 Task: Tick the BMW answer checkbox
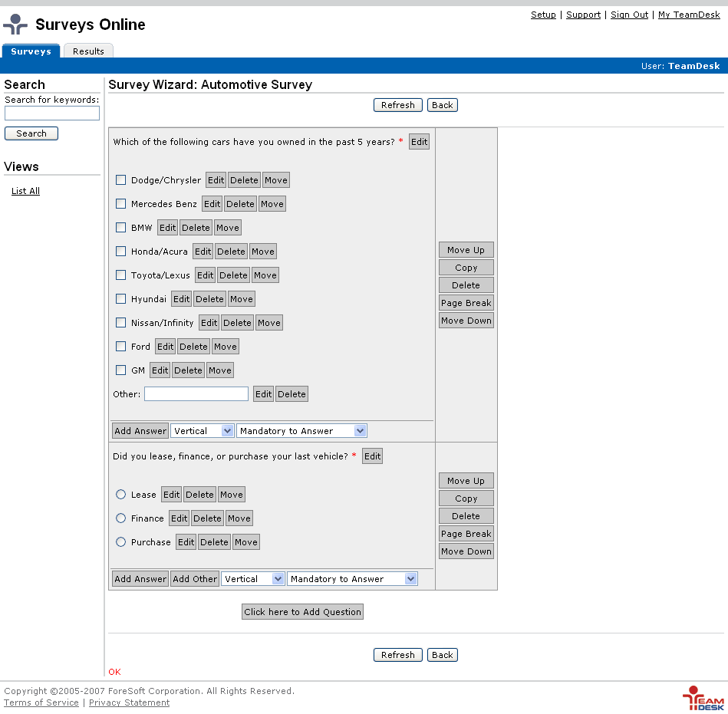(120, 228)
